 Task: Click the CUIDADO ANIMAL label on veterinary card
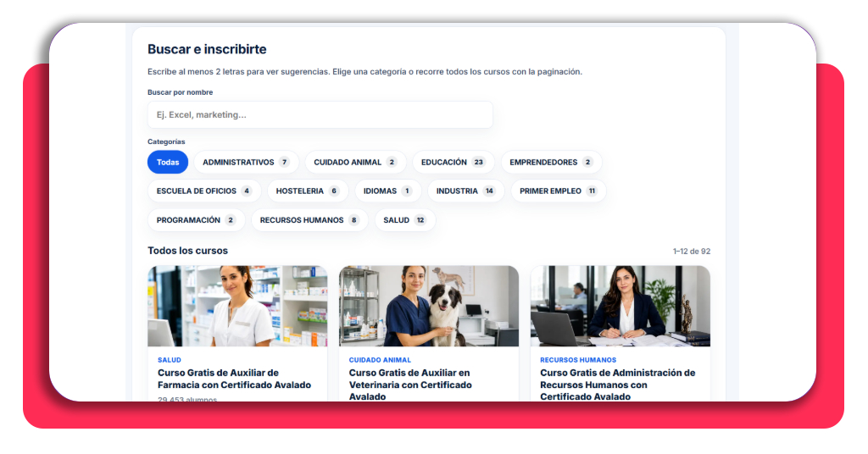[x=380, y=360]
